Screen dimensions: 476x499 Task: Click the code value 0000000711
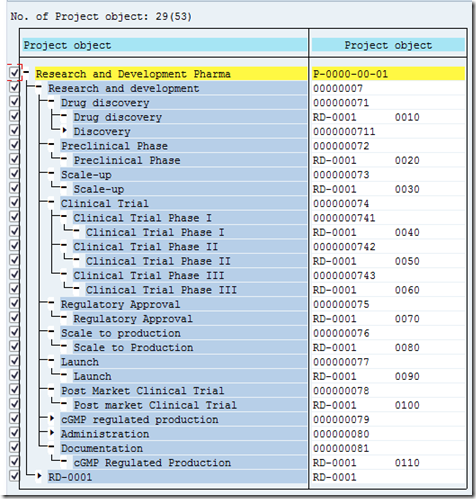pyautogui.click(x=344, y=131)
